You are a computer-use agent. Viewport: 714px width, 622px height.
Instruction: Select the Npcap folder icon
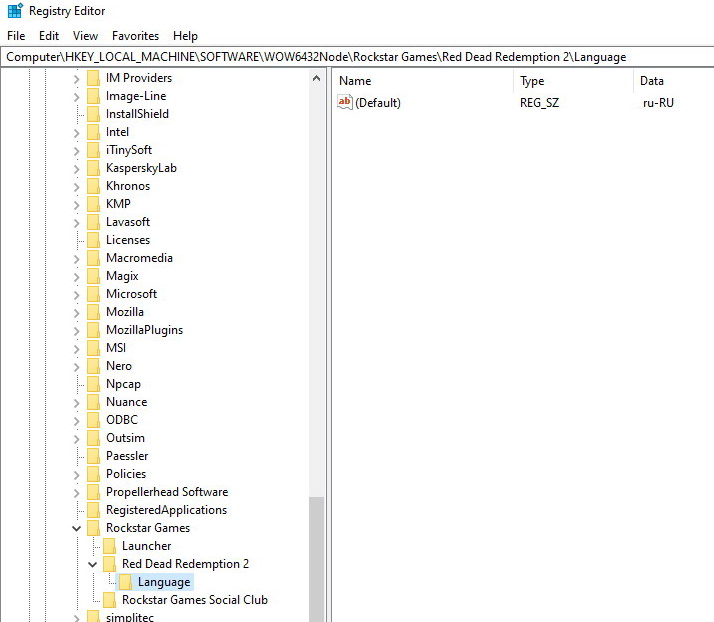pyautogui.click(x=93, y=384)
